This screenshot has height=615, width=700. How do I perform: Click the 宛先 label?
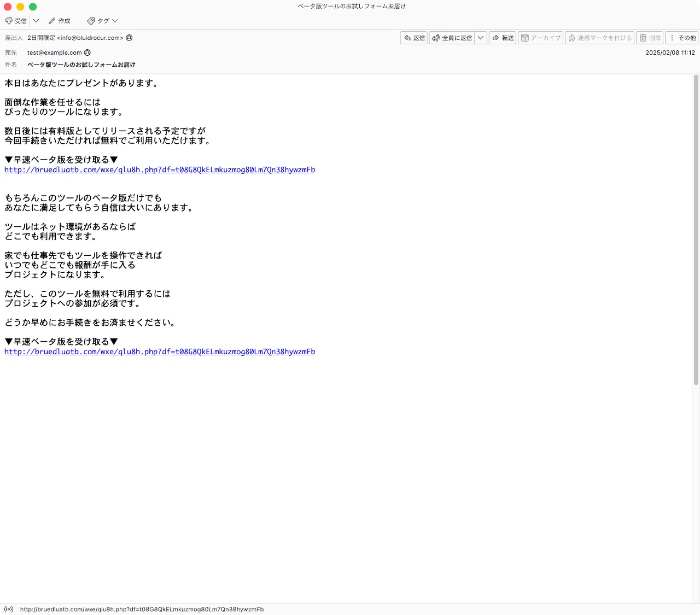click(x=11, y=52)
